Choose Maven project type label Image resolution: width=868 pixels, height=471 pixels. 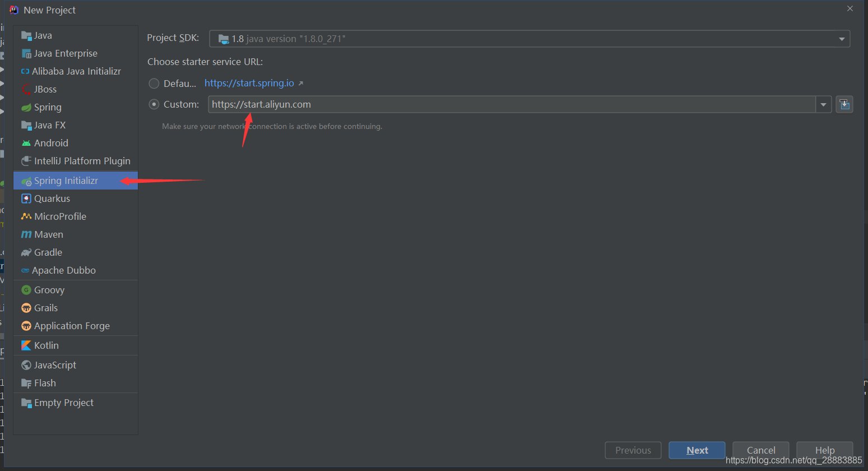click(49, 234)
